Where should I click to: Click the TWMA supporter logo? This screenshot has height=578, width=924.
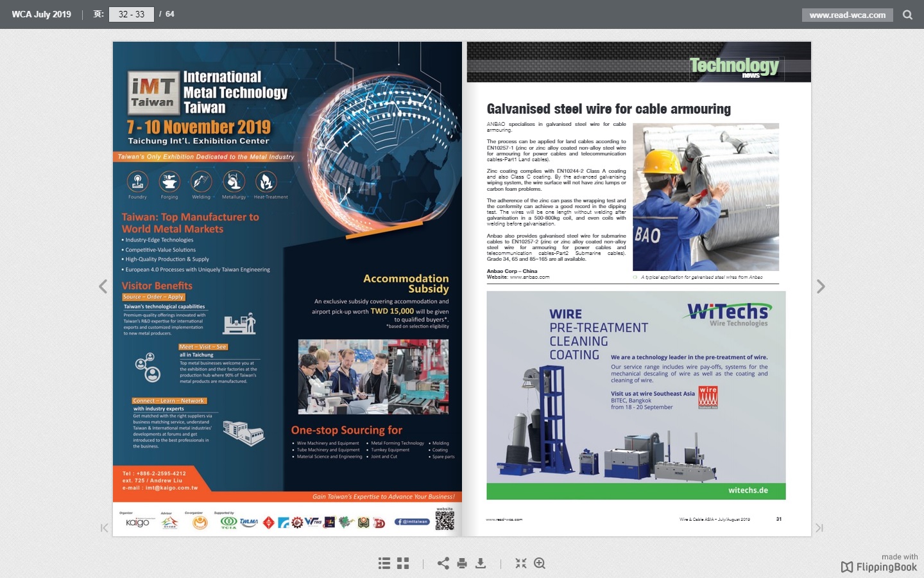[x=249, y=522]
